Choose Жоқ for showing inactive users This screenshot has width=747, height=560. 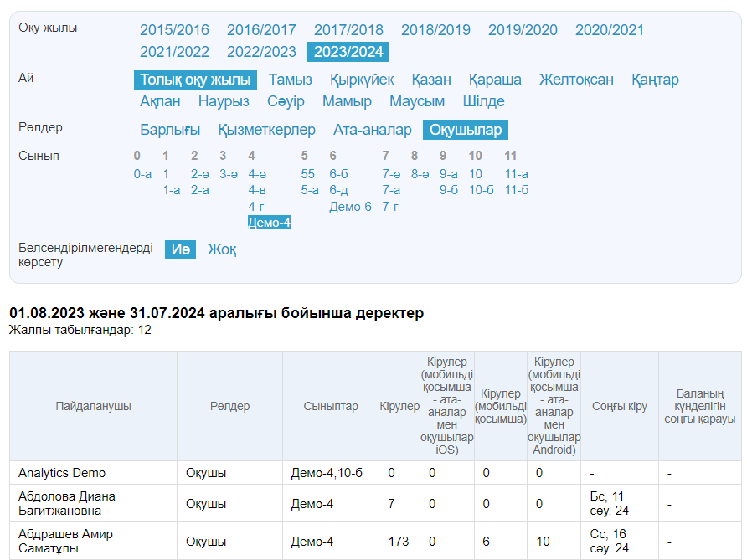(222, 249)
